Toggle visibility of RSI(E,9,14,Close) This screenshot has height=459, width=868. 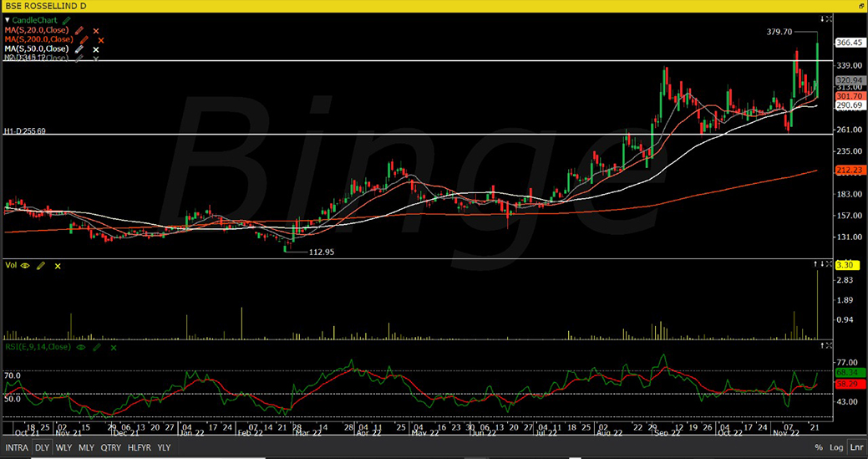click(81, 347)
